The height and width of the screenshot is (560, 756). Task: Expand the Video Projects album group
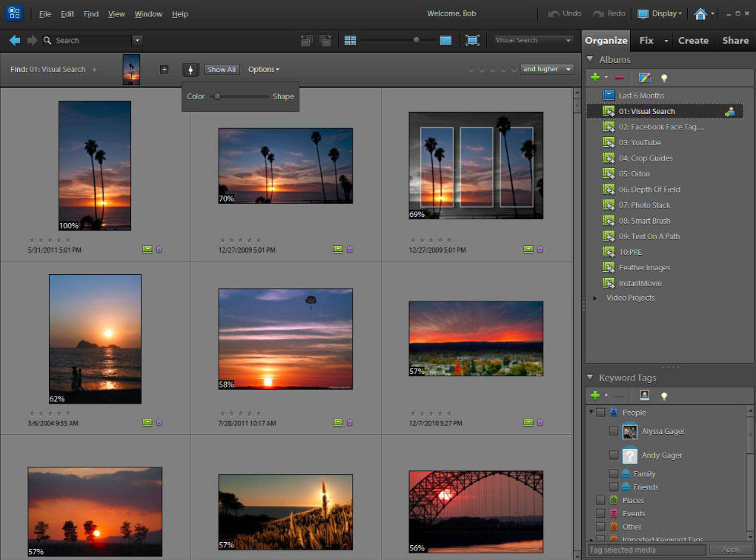pyautogui.click(x=595, y=298)
